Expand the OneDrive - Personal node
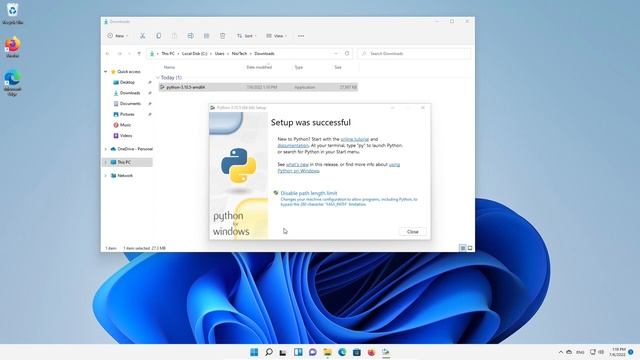The width and height of the screenshot is (640, 360). 106,149
